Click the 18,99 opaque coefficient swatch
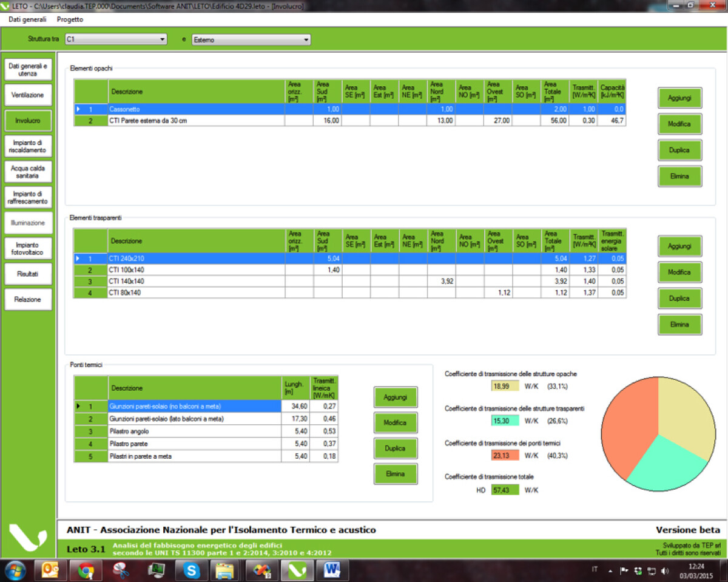728x582 pixels. [x=505, y=386]
